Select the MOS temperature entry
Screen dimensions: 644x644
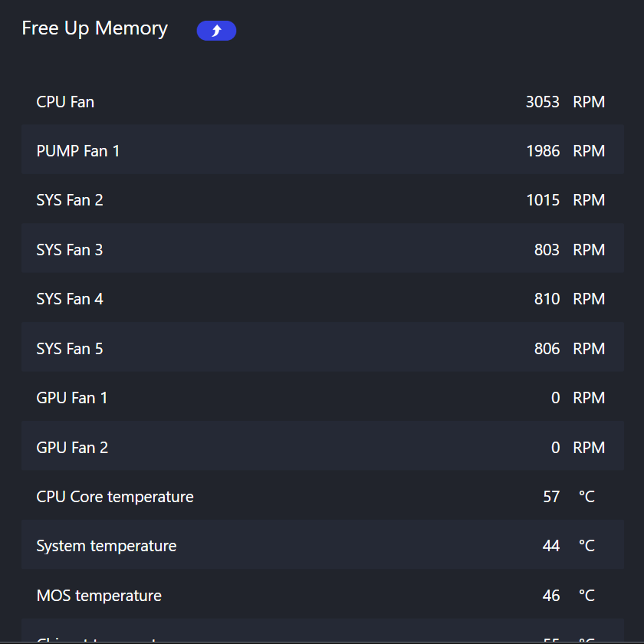click(323, 594)
